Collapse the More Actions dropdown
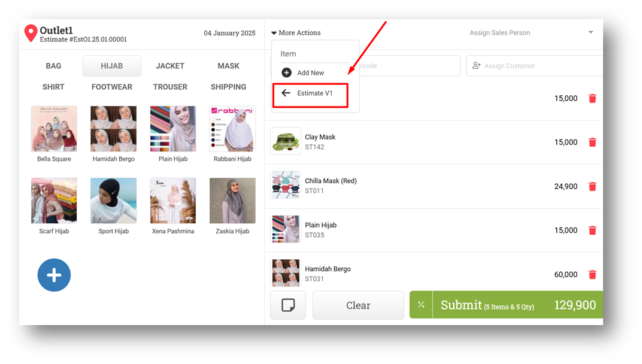 click(296, 33)
